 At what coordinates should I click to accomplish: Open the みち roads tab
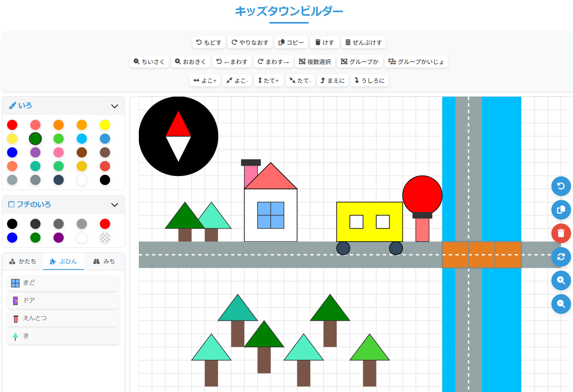coord(104,261)
